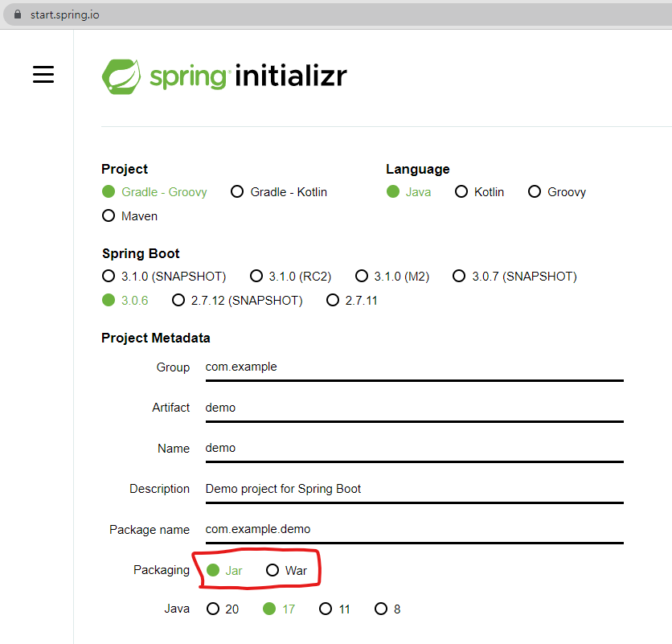Click the Packaging label
The width and height of the screenshot is (672, 644).
coord(162,570)
